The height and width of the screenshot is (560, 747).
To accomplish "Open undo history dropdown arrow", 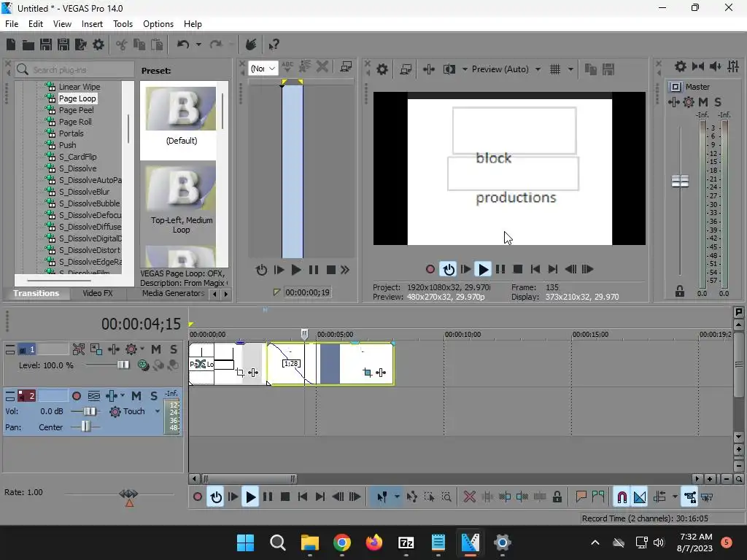I will (x=198, y=44).
